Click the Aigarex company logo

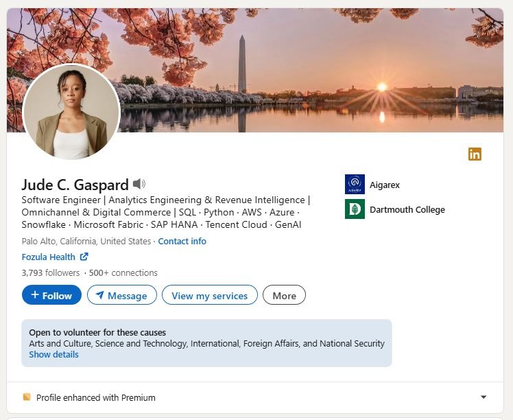point(355,185)
